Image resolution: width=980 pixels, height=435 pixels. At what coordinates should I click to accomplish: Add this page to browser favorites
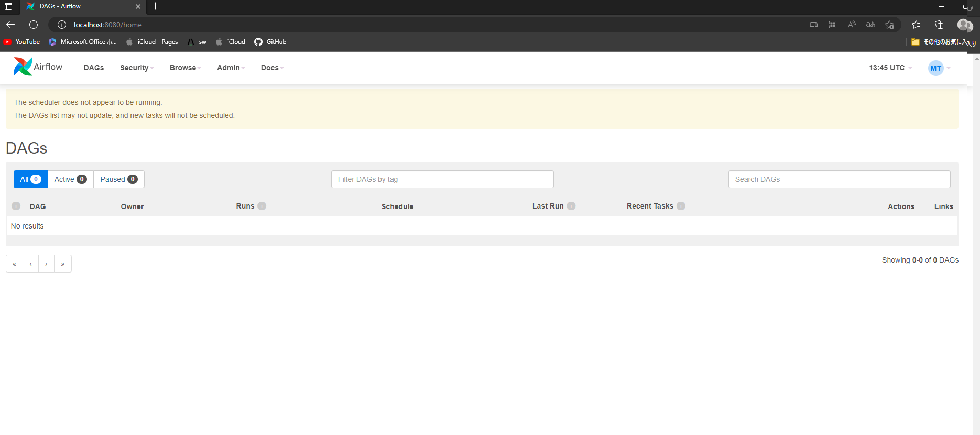(889, 25)
